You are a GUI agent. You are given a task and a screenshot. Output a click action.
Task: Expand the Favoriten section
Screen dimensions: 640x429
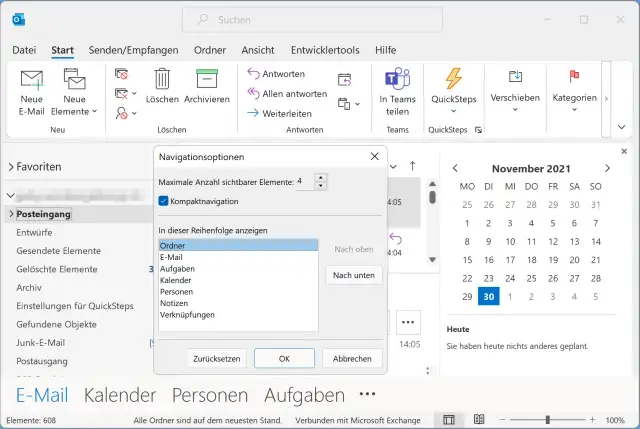11,167
